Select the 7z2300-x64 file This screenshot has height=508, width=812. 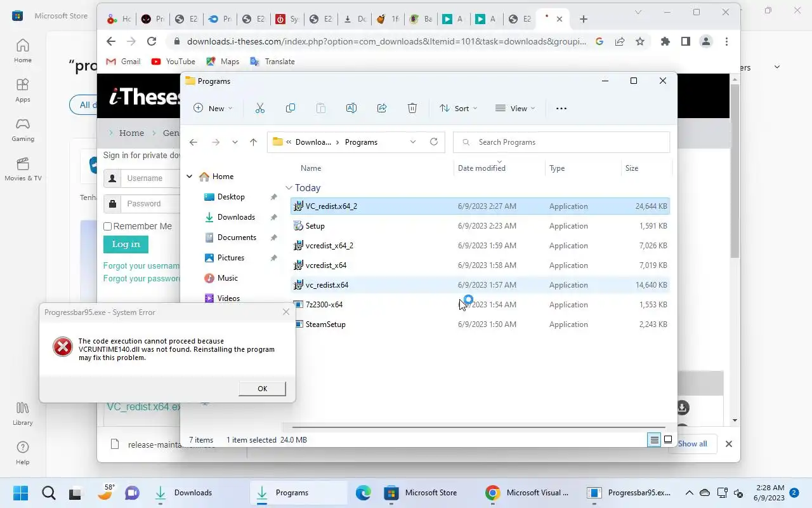[480, 305]
